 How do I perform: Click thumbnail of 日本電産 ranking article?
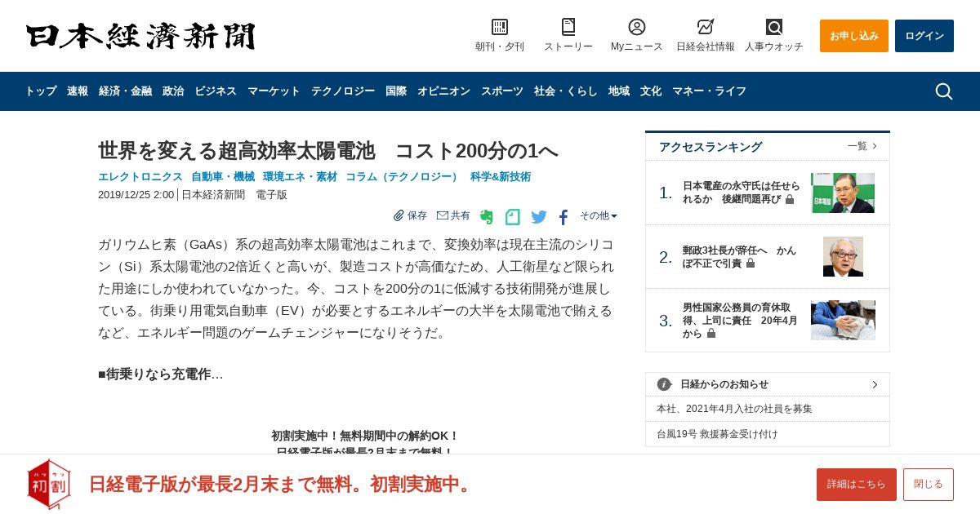click(x=843, y=193)
